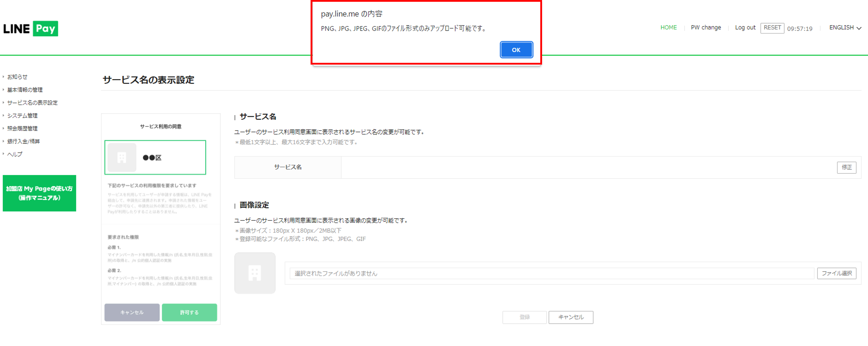This screenshot has width=868, height=346.
Task: Click the green My Page manual banner
Action: pyautogui.click(x=40, y=193)
